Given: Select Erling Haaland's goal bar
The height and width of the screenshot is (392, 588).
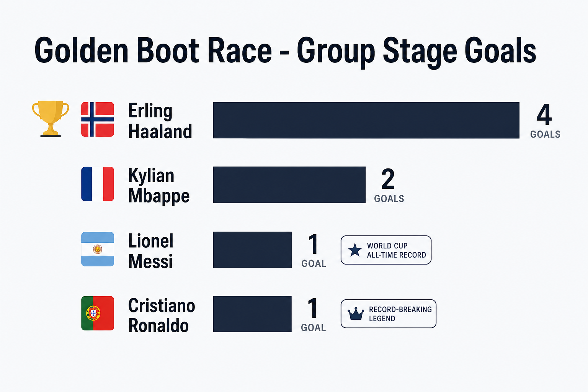Looking at the screenshot, I should click(366, 120).
